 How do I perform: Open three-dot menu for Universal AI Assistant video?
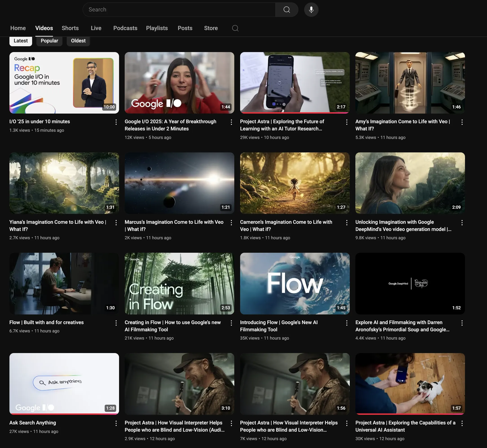click(462, 423)
